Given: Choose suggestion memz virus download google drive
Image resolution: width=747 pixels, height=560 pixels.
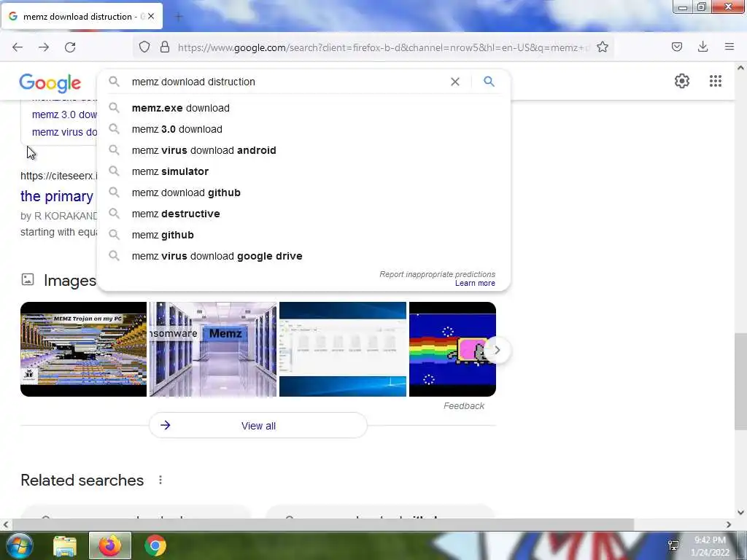Looking at the screenshot, I should tap(303, 256).
